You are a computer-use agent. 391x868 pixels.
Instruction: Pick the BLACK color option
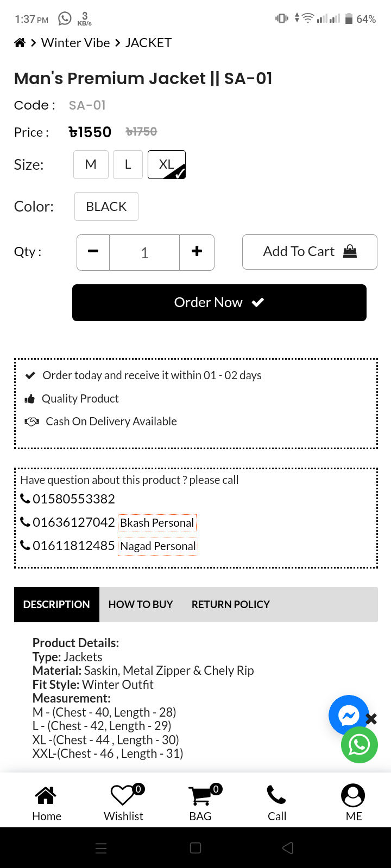pos(106,207)
